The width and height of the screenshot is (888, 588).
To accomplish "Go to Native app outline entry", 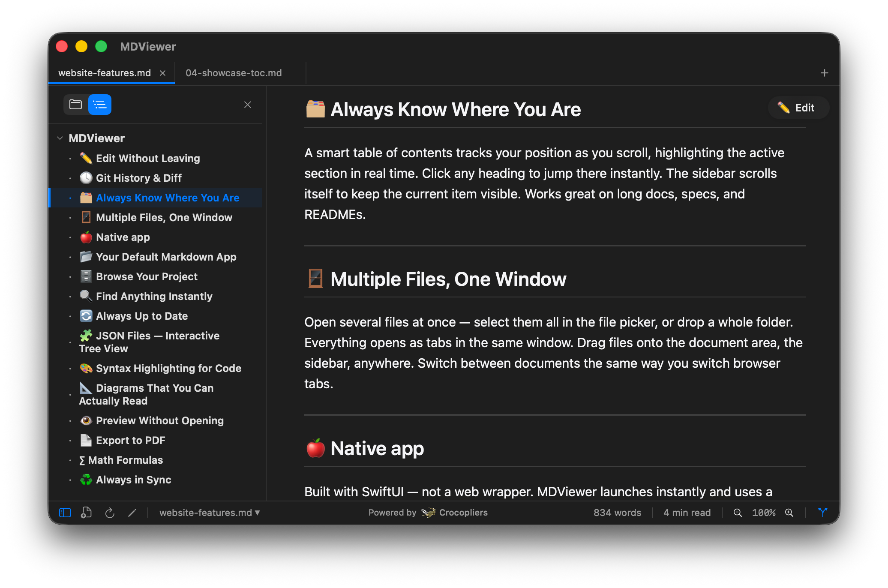I will pos(156,237).
